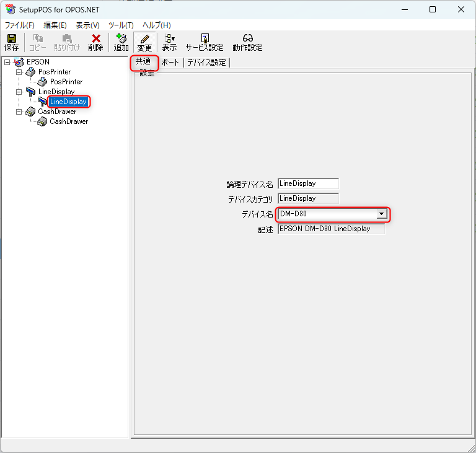Maximize the SetupPOS window
The image size is (476, 453).
click(x=433, y=9)
